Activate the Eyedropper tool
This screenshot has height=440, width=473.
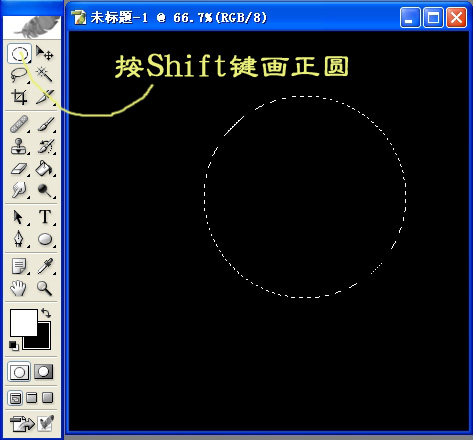tap(45, 266)
